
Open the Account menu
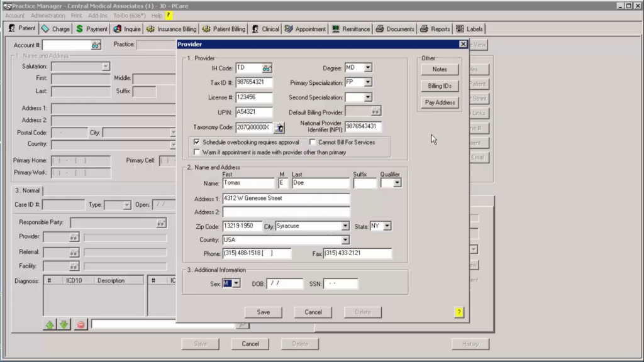pos(15,16)
